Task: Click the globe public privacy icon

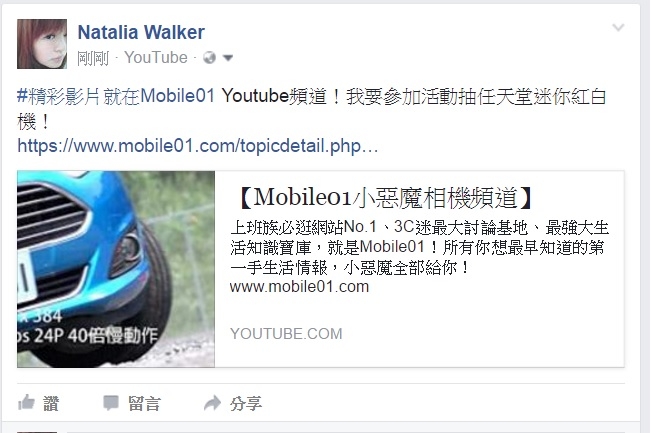Action: click(x=209, y=57)
